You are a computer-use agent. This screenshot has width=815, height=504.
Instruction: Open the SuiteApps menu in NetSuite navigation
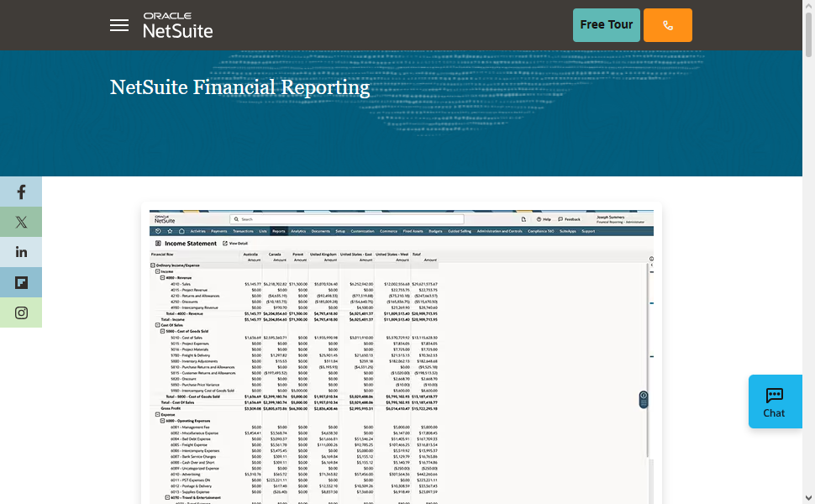(568, 231)
